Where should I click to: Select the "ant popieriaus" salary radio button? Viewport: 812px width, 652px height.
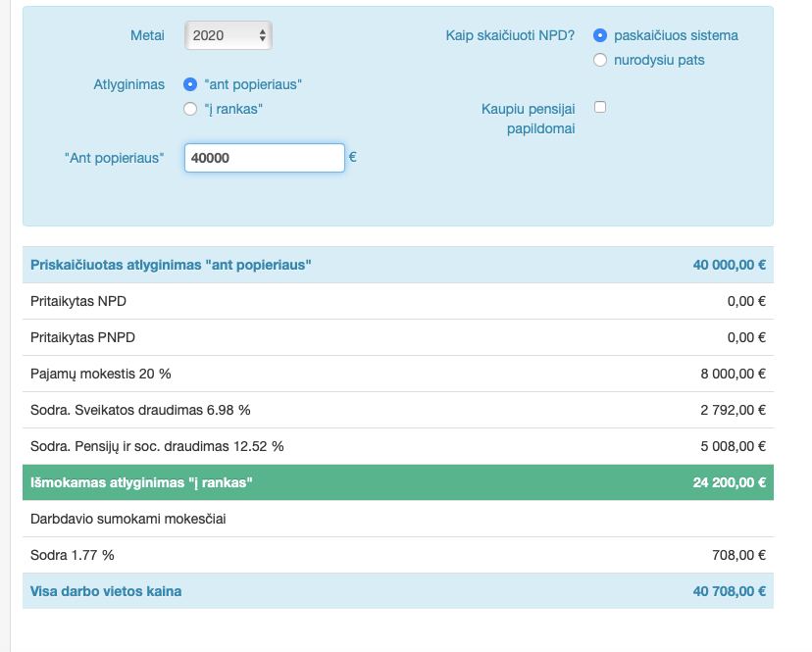pos(190,84)
